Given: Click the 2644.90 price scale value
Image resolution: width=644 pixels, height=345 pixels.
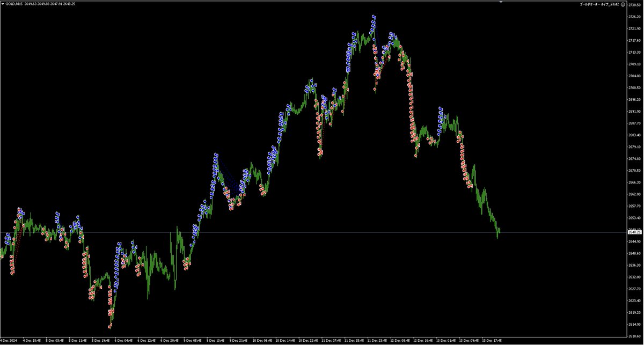Looking at the screenshot, I should 633,241.
